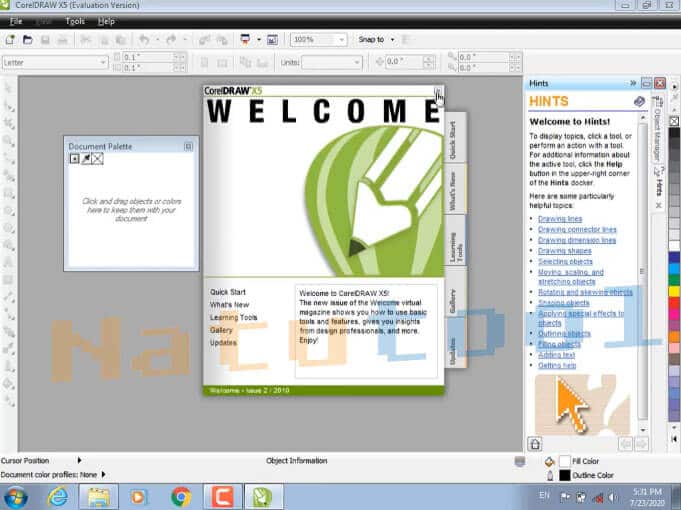Click the Open file icon

click(x=28, y=40)
